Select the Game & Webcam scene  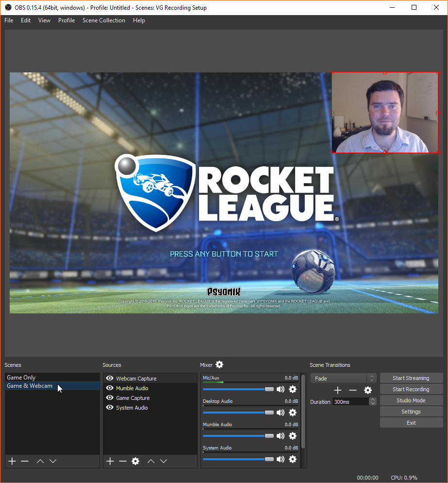[52, 386]
